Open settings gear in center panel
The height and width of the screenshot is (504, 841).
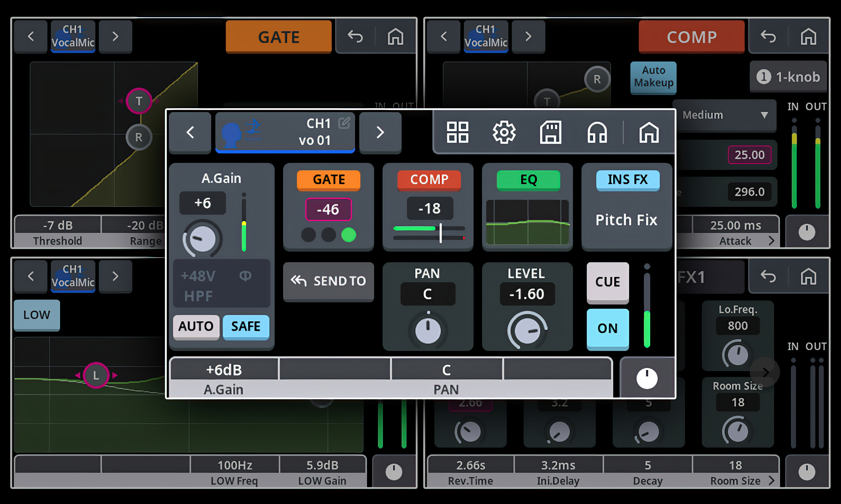coord(504,132)
